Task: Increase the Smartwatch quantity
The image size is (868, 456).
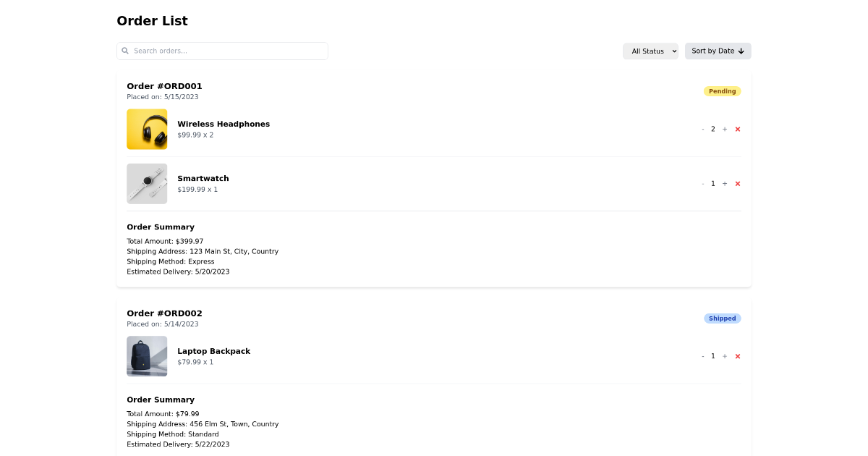Action: pos(724,183)
